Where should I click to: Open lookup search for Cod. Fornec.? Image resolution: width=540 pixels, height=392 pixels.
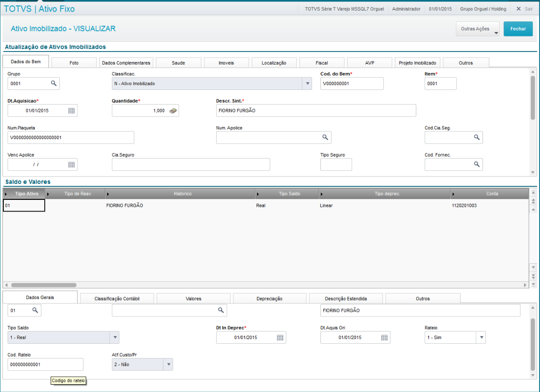tap(477, 164)
